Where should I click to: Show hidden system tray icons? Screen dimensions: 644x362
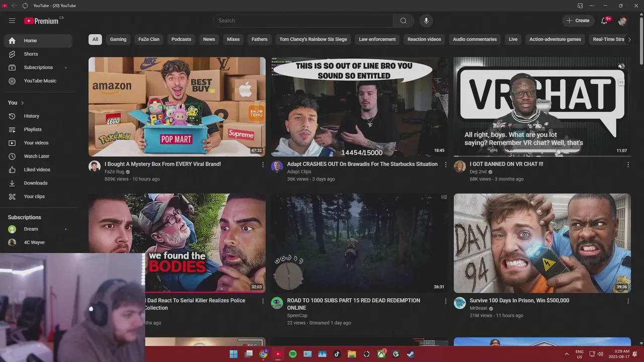[x=567, y=354]
